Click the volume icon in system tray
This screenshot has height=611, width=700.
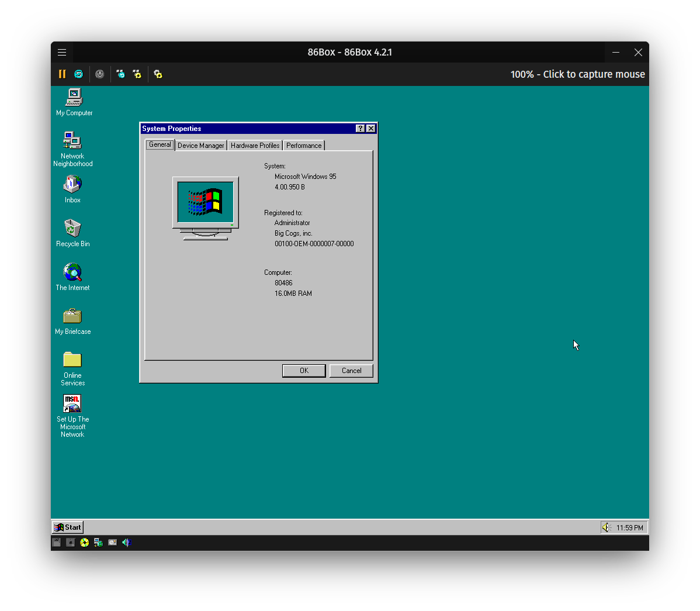click(x=607, y=527)
